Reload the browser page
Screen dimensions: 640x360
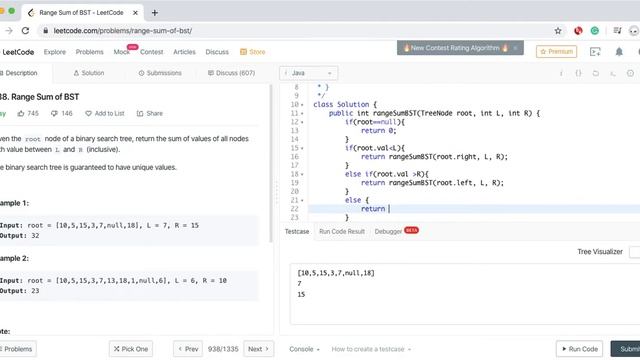pos(25,31)
